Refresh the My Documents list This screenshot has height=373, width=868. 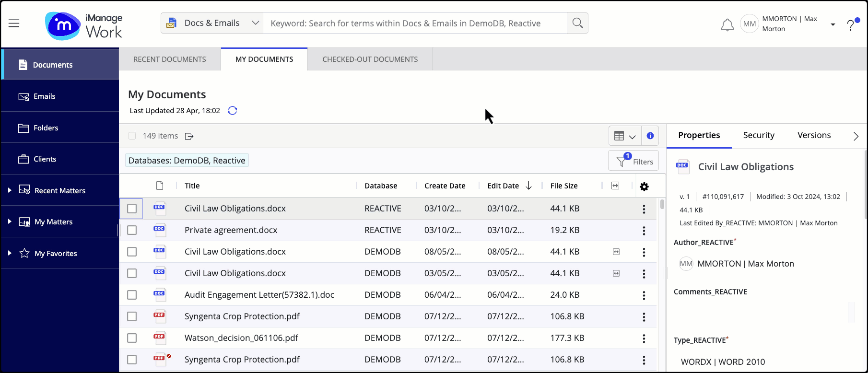233,111
